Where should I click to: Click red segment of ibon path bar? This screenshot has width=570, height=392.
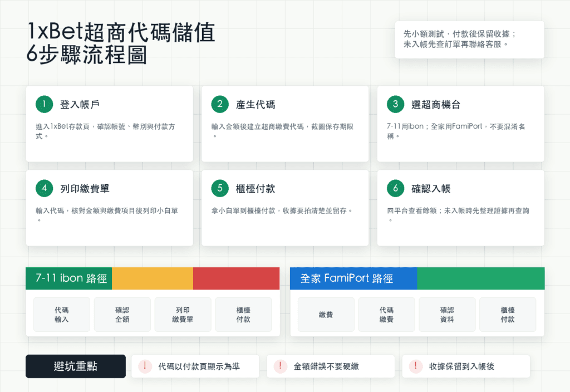click(x=236, y=278)
